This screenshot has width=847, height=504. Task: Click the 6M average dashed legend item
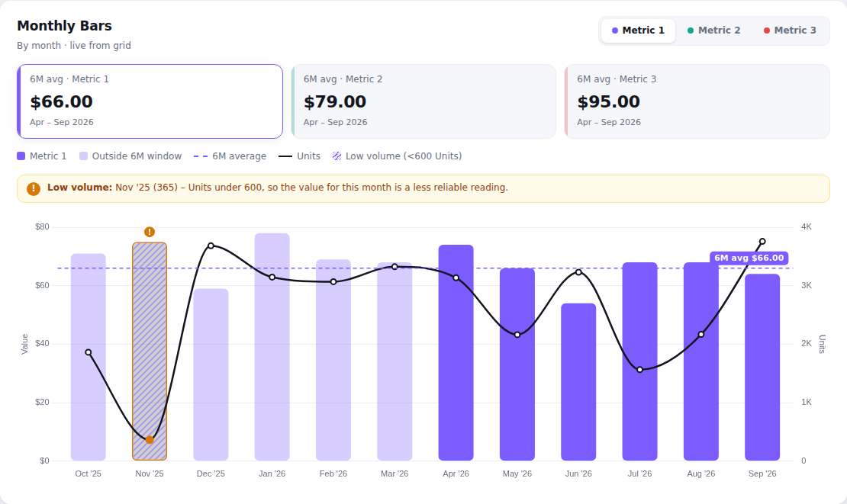tap(230, 156)
